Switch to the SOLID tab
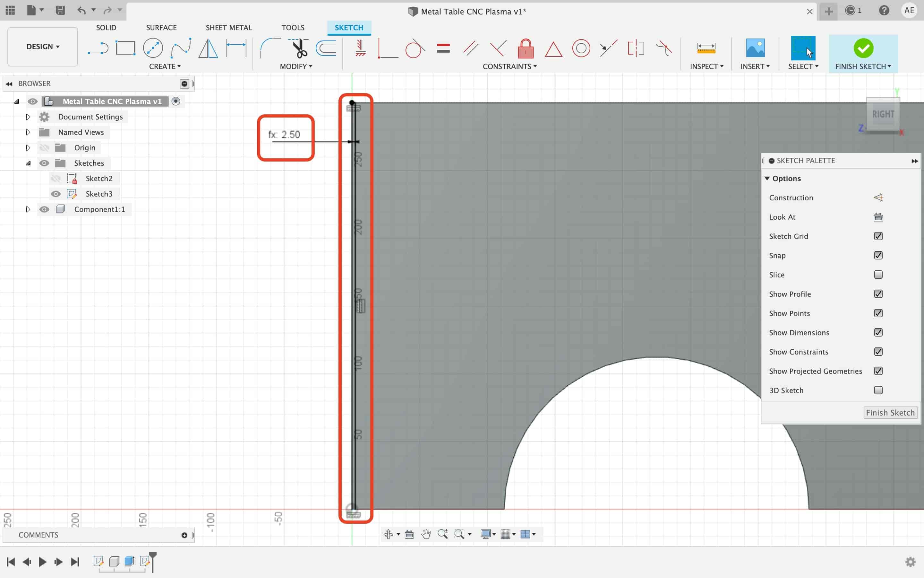The width and height of the screenshot is (924, 578). coord(106,28)
